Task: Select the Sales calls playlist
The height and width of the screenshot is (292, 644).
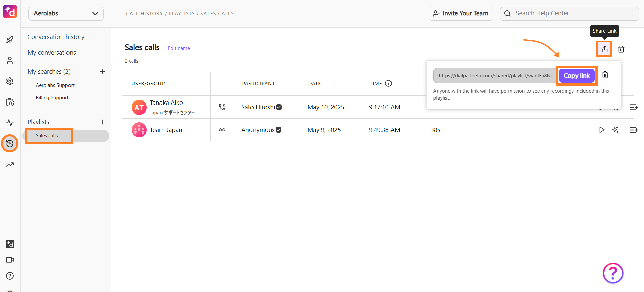Action: 66,136
